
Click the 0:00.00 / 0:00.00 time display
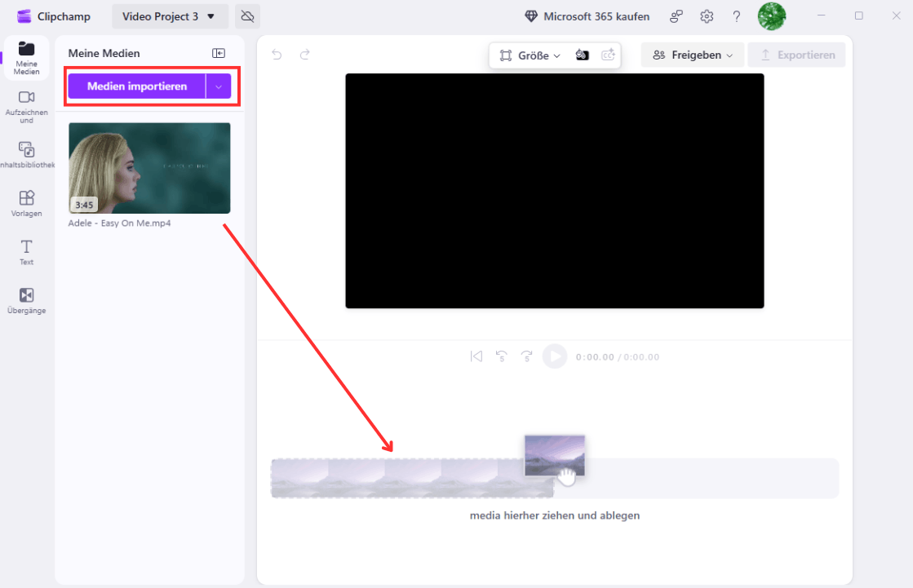618,357
